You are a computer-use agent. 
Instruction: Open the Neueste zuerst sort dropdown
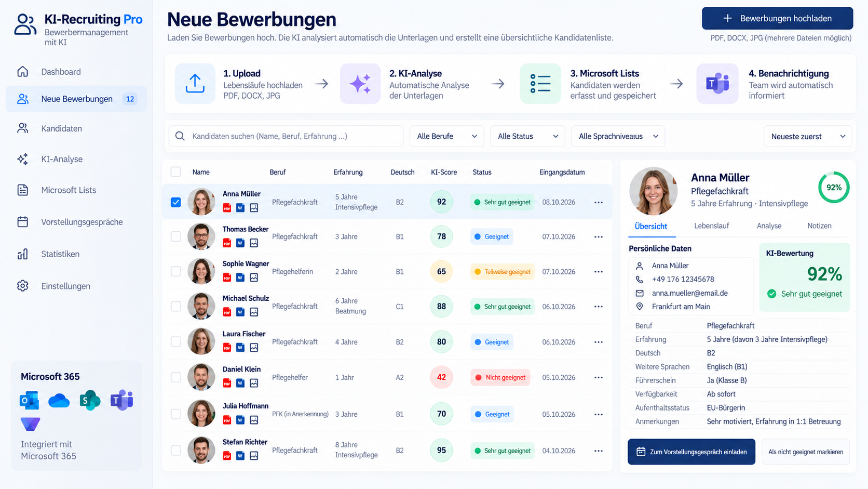tap(808, 136)
